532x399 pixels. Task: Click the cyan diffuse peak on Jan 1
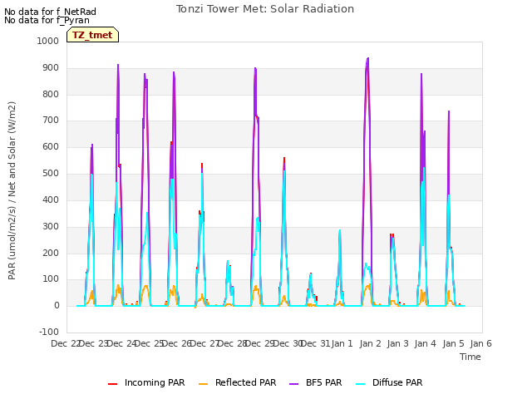340,231
